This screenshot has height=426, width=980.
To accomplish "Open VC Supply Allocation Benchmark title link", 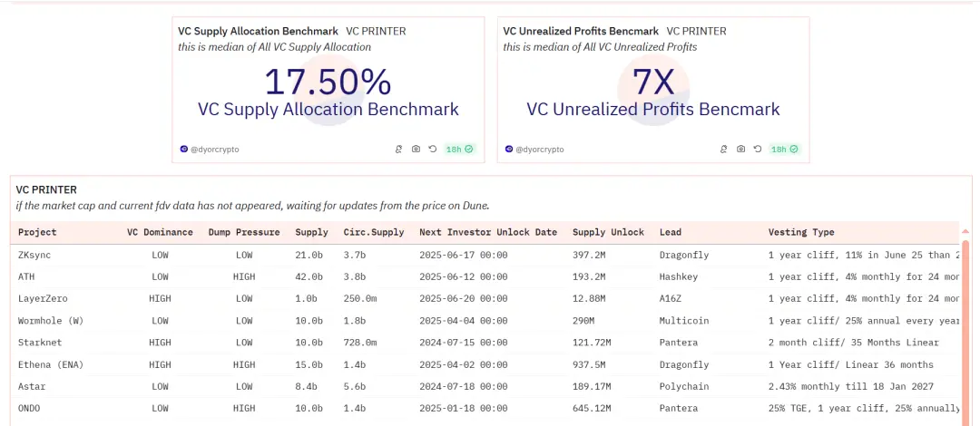I will pos(258,31).
